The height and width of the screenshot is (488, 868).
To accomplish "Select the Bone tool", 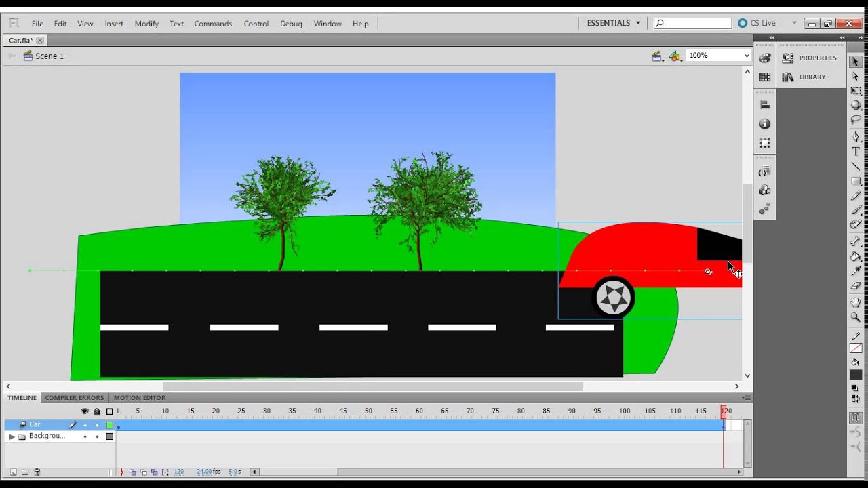I will [x=856, y=242].
